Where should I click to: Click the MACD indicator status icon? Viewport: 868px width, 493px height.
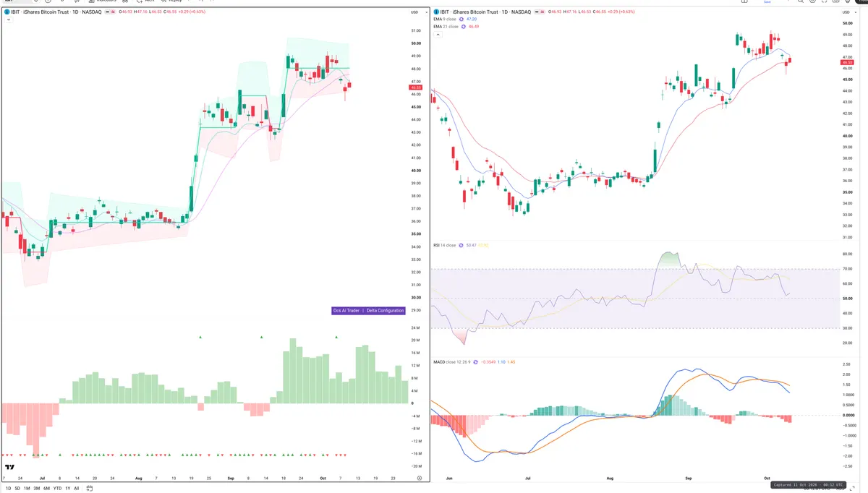coord(475,362)
